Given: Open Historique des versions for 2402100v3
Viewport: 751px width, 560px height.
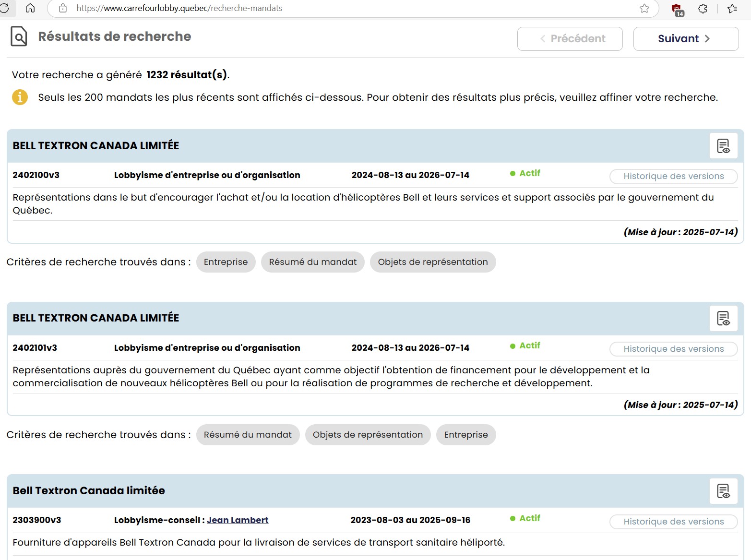Looking at the screenshot, I should 673,176.
